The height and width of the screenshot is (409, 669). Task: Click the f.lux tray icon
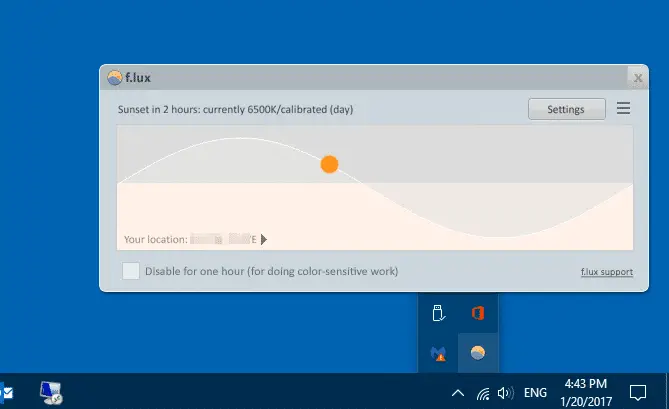click(x=478, y=353)
